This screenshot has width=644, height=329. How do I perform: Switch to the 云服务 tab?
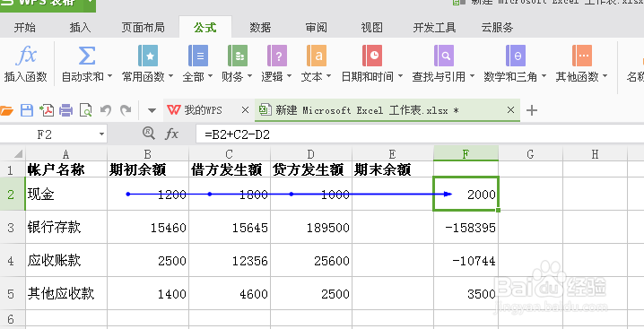point(497,28)
